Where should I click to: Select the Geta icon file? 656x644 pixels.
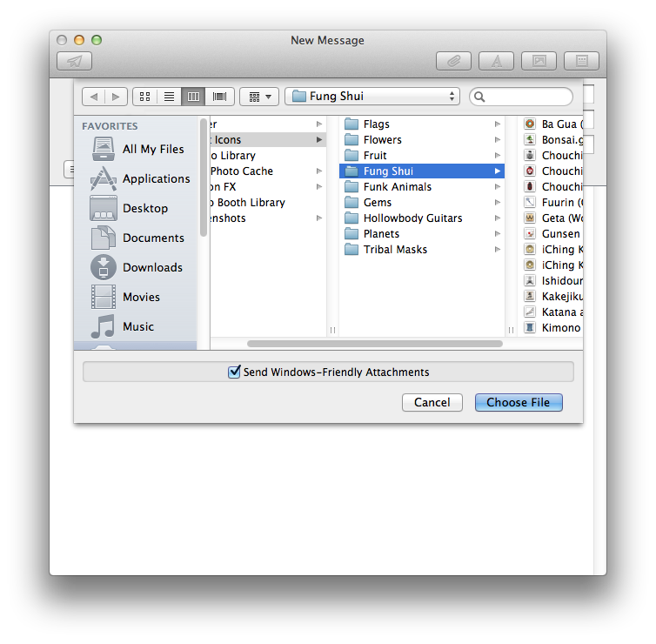[x=550, y=218]
